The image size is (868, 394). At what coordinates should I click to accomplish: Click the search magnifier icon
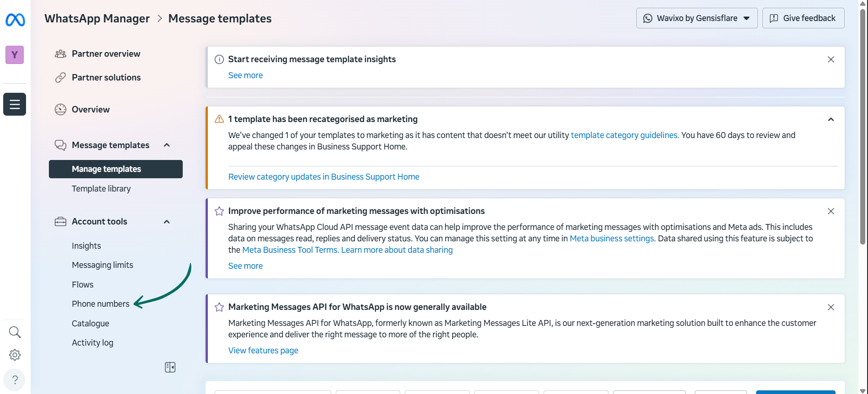15,332
